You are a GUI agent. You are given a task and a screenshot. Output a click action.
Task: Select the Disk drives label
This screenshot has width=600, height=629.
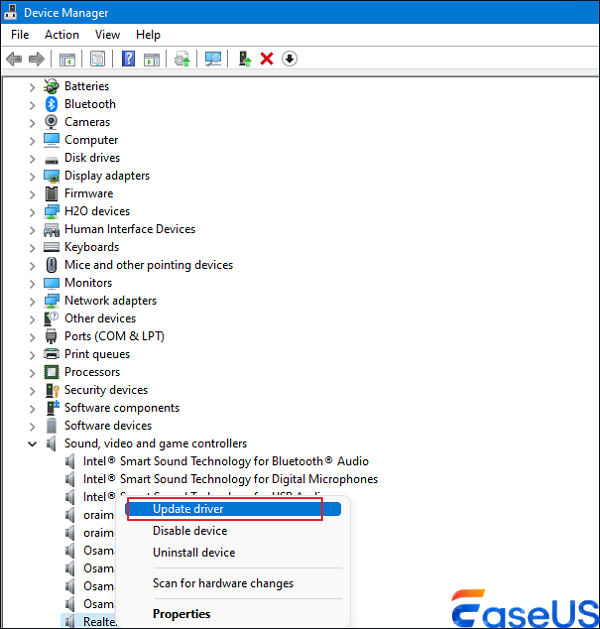tap(92, 158)
